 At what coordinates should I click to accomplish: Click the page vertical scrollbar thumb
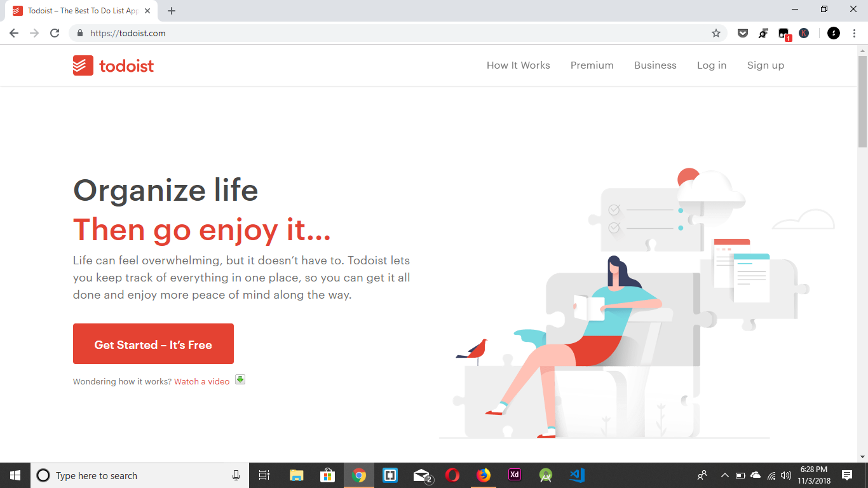[862, 102]
